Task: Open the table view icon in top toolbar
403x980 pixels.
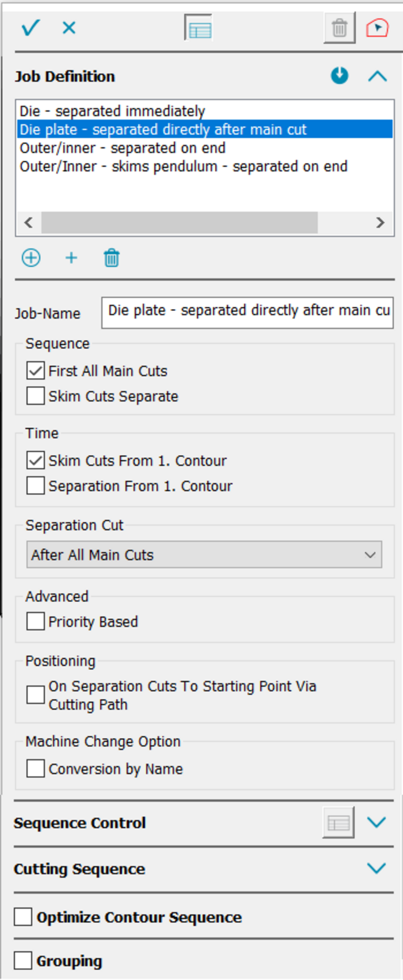Action: pos(198,28)
